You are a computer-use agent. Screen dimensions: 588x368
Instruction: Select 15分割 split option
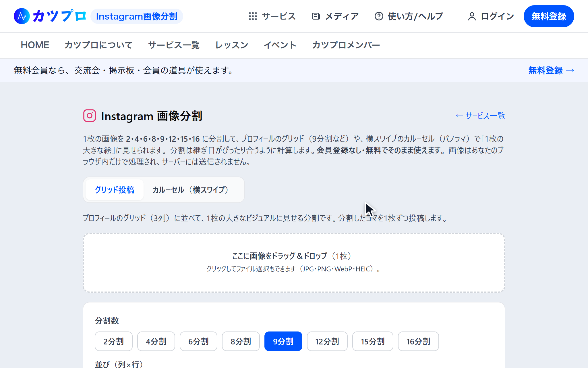pyautogui.click(x=373, y=341)
